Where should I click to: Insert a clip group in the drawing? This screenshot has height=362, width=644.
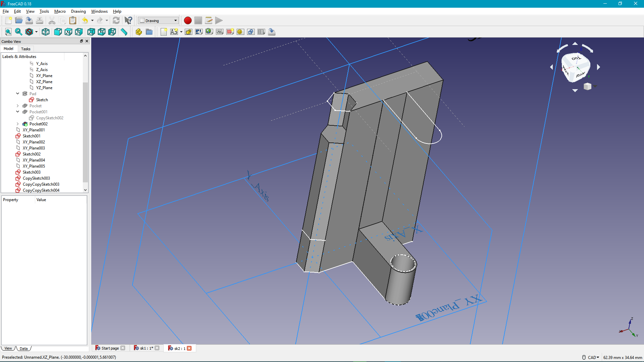230,32
